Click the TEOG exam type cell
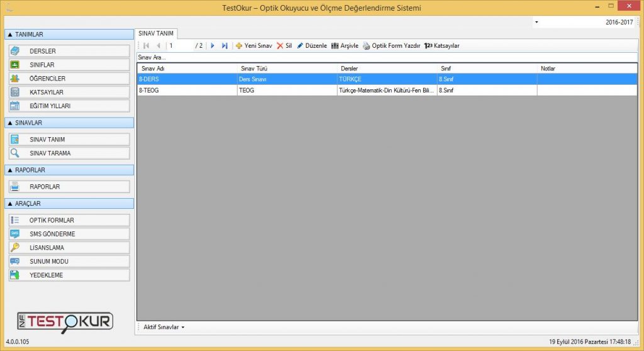 287,90
